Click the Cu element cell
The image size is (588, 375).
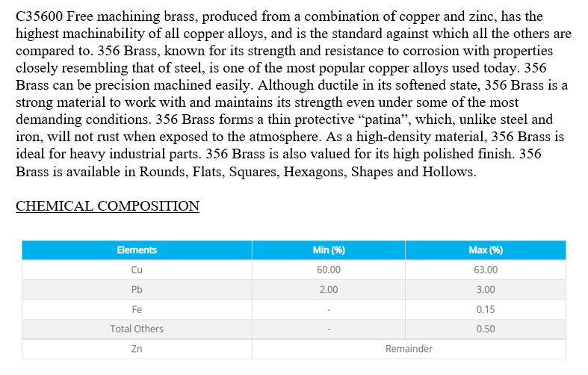(x=137, y=270)
